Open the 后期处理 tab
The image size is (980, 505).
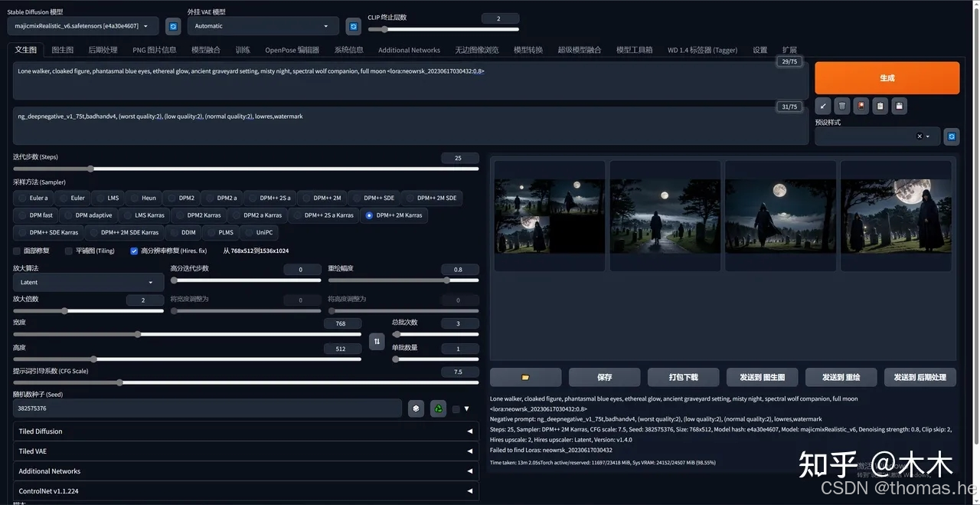[103, 50]
